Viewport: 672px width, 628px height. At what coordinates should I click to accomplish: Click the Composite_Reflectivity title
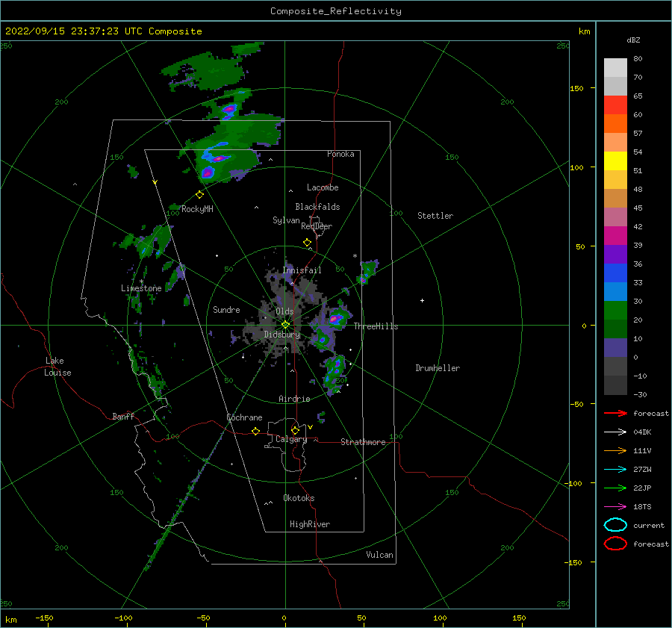coord(336,11)
